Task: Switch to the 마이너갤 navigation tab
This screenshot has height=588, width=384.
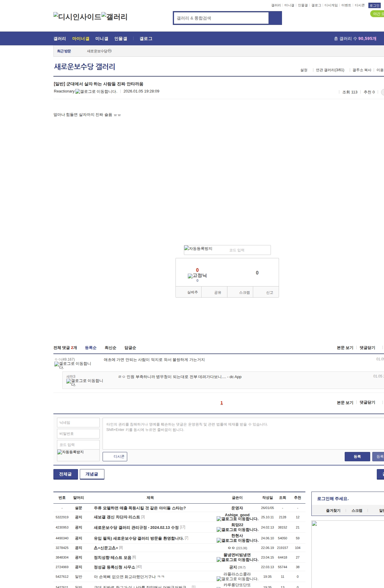Action: tap(81, 39)
